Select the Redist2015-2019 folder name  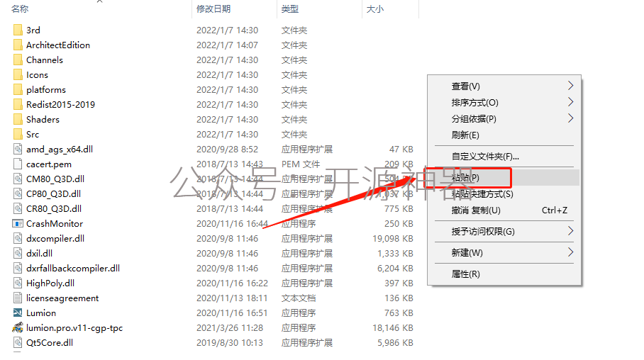[60, 105]
